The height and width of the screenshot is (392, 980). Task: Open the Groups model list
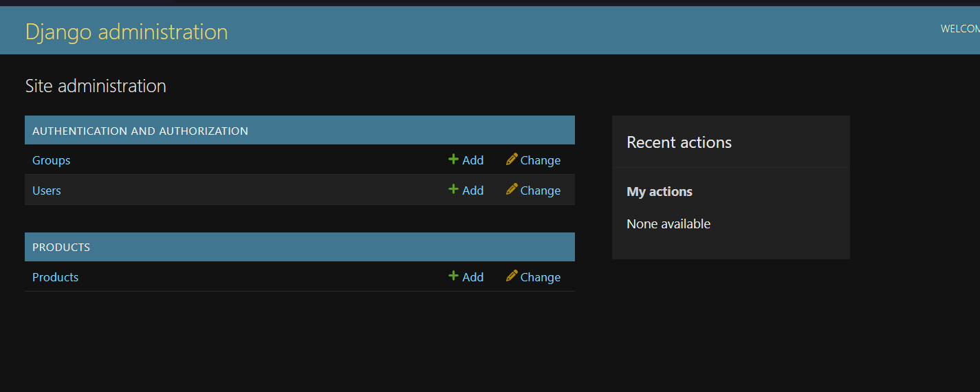[x=52, y=160]
